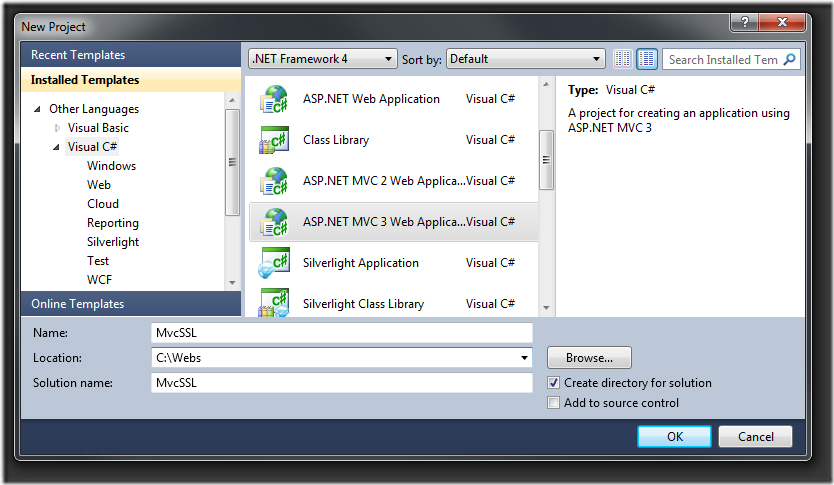Select the Web category under Visual C#
Screen dimensions: 834x485
99,185
